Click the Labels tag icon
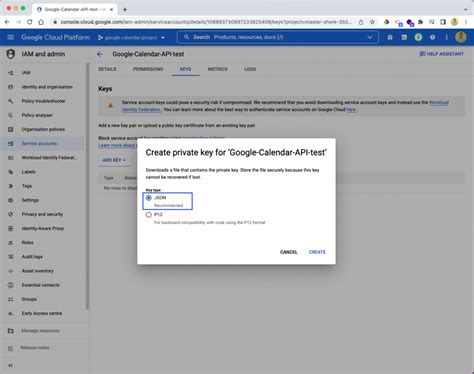The width and height of the screenshot is (474, 374). [11, 172]
